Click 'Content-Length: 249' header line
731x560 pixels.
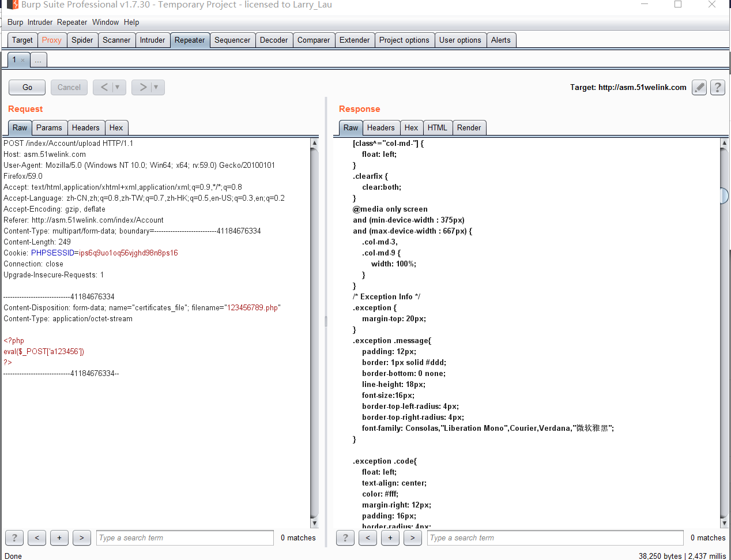tap(37, 242)
